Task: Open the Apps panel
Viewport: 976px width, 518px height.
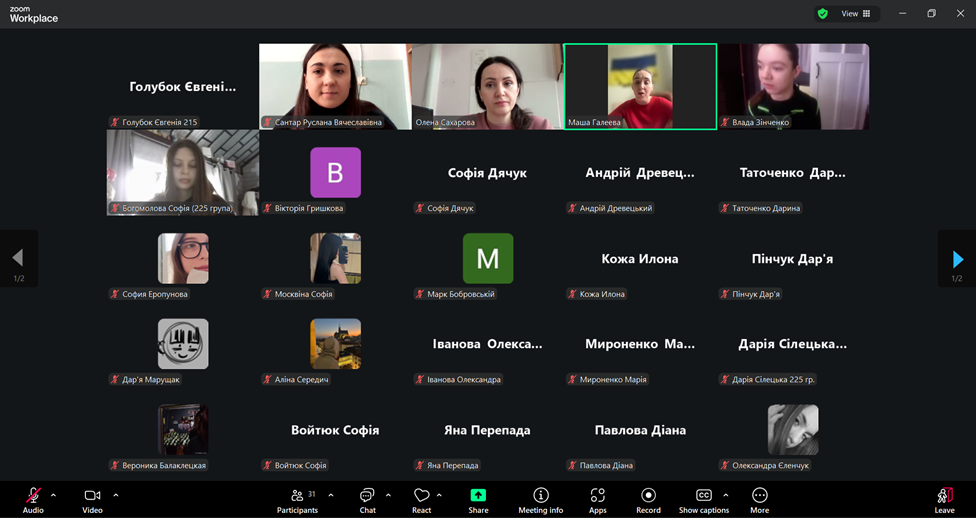Action: coord(597,500)
